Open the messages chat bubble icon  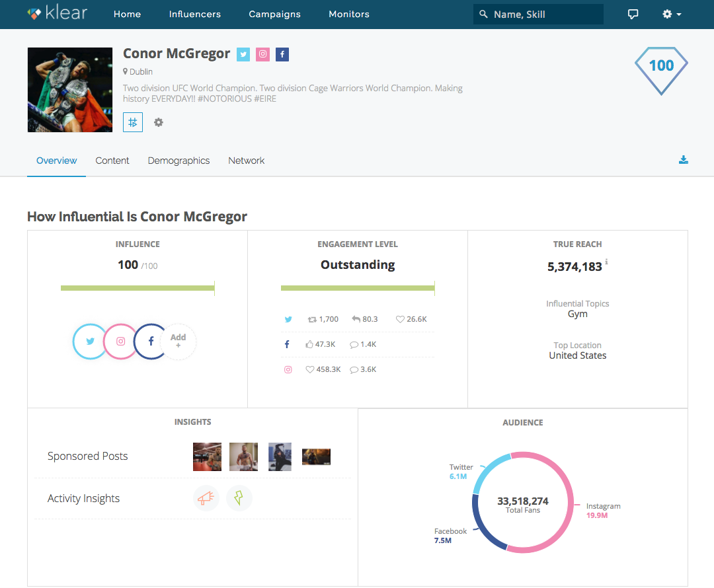(633, 14)
